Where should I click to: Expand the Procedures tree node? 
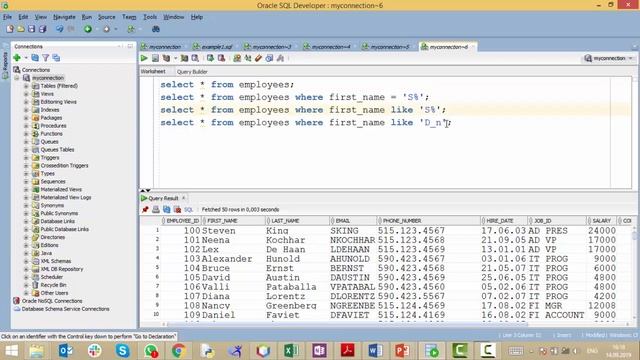point(26,126)
